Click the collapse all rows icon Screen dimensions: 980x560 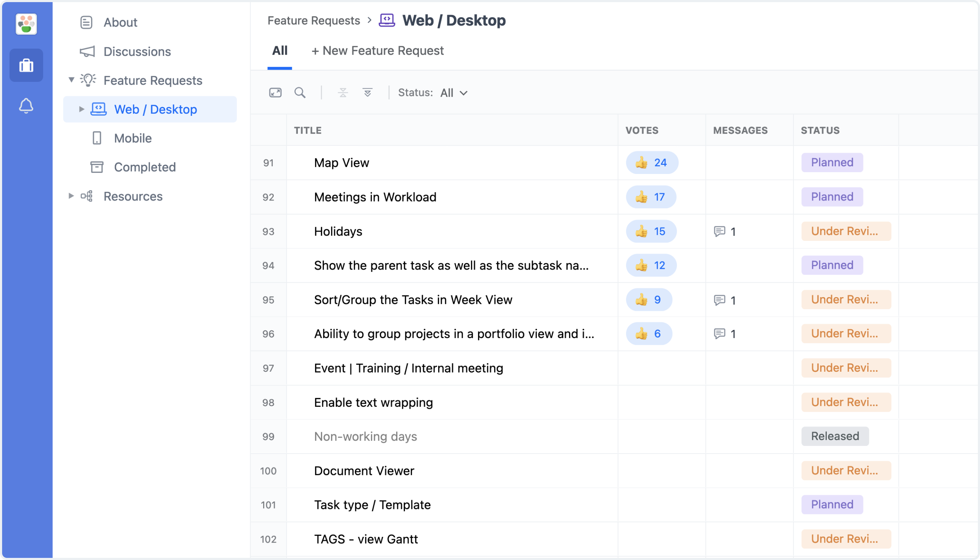[343, 93]
